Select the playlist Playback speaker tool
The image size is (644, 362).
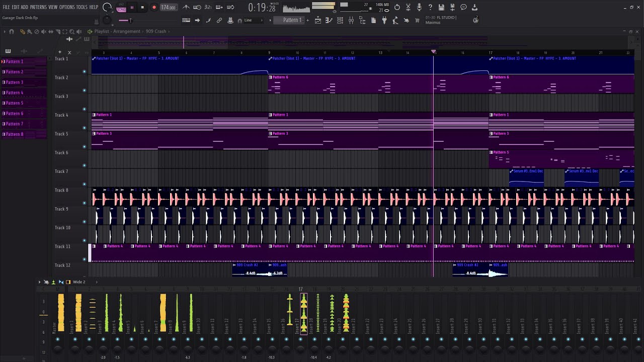pyautogui.click(x=79, y=32)
